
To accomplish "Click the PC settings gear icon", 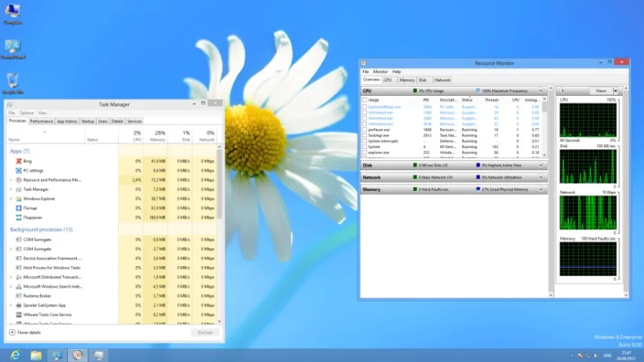I will click(x=18, y=170).
